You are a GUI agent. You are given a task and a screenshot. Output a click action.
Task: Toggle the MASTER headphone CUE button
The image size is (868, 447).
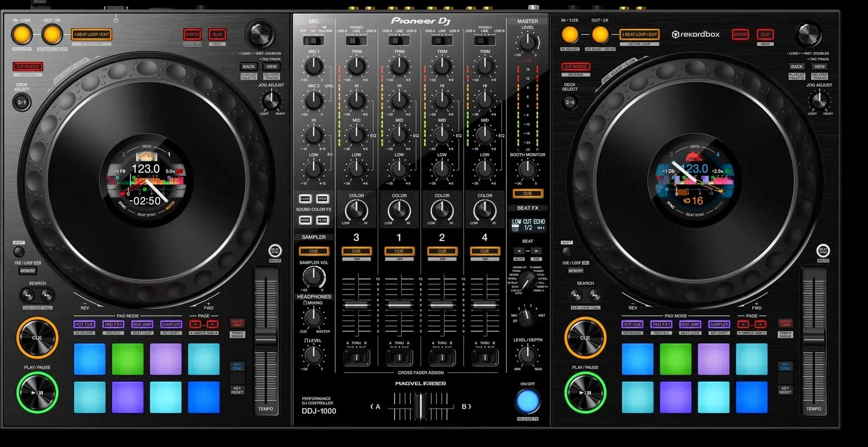[528, 193]
